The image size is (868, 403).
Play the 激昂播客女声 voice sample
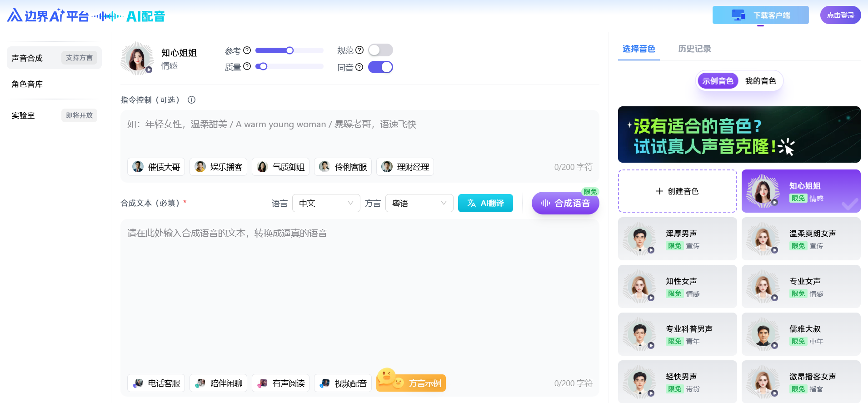pos(774,393)
